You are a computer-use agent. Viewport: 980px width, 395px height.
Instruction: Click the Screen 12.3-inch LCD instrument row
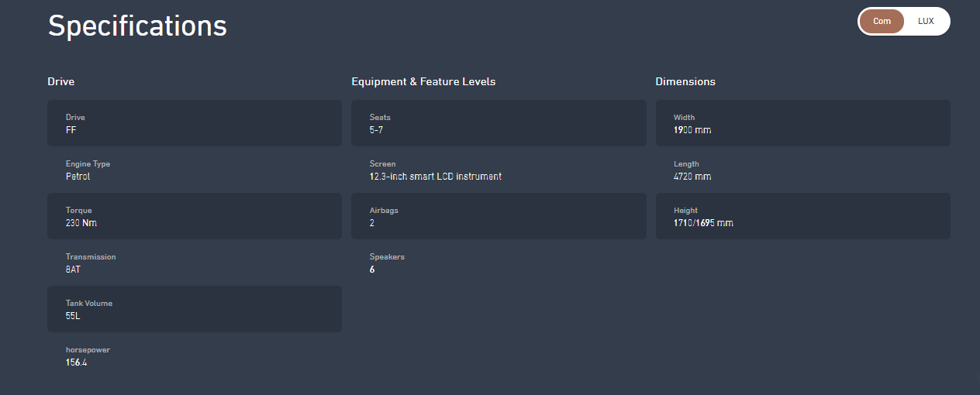[499, 170]
